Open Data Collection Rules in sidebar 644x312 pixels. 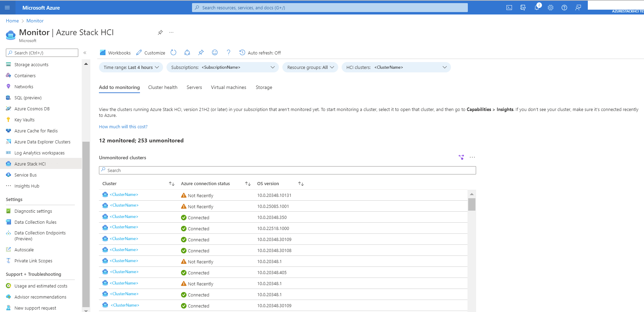point(36,222)
